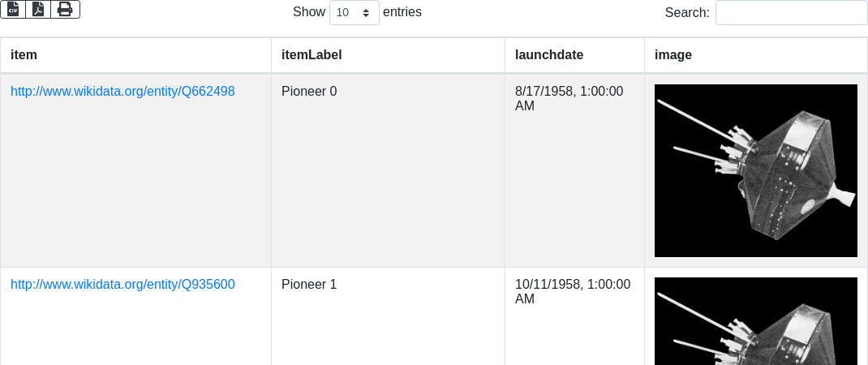Sort by the launchdate column header
This screenshot has height=365, width=868.
click(x=549, y=54)
